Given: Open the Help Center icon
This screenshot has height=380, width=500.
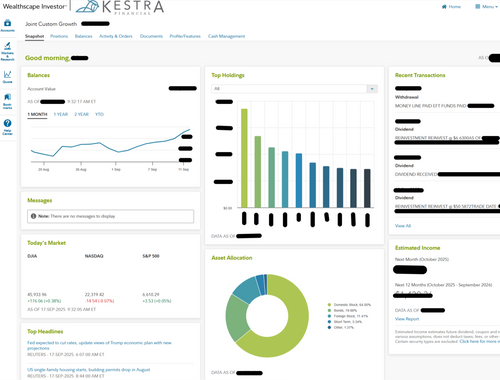Looking at the screenshot, I should 7,127.
